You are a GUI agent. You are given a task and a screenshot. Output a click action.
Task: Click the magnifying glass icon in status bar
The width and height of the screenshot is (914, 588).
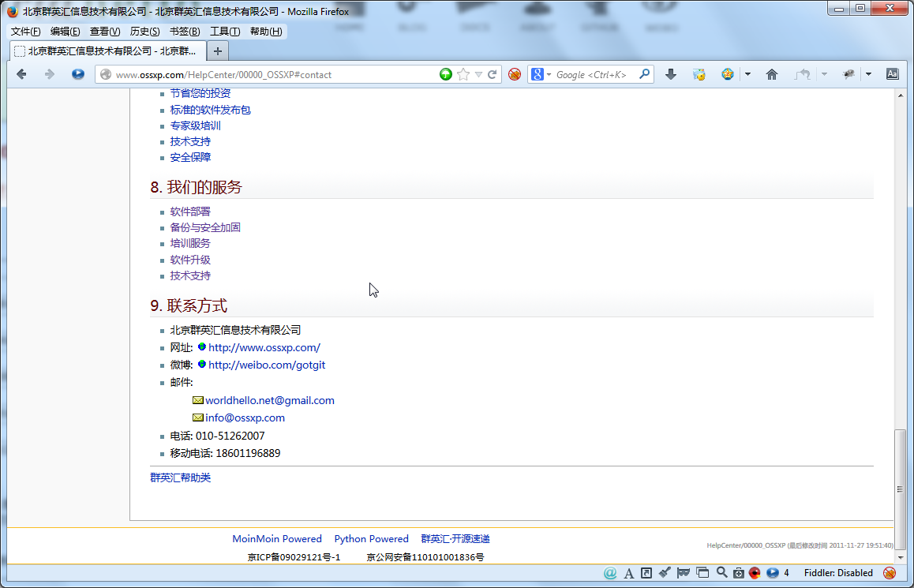721,572
